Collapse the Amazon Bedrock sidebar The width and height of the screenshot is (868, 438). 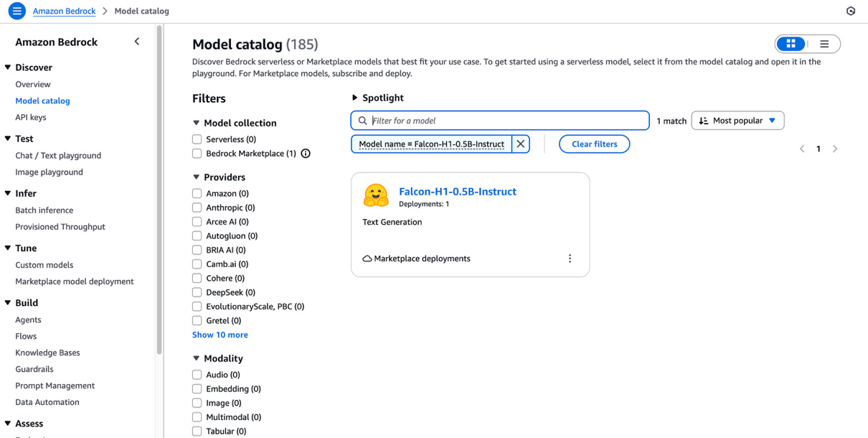[x=137, y=42]
